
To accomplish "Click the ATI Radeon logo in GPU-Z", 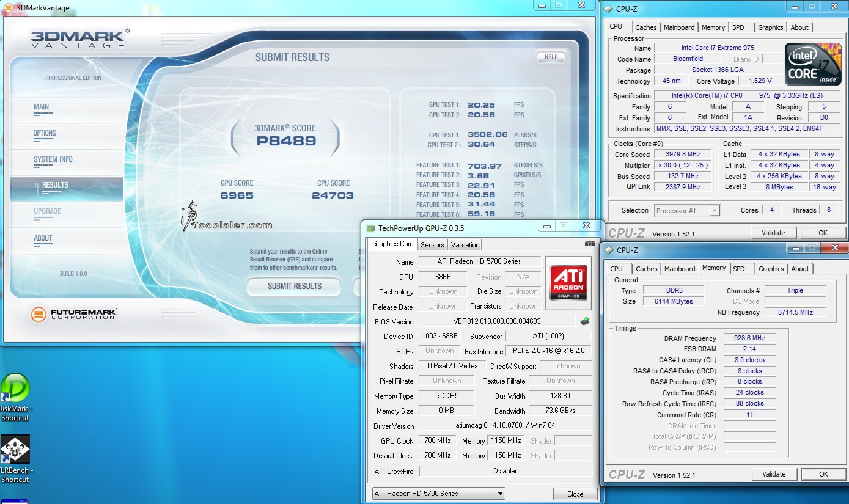I will 568,282.
